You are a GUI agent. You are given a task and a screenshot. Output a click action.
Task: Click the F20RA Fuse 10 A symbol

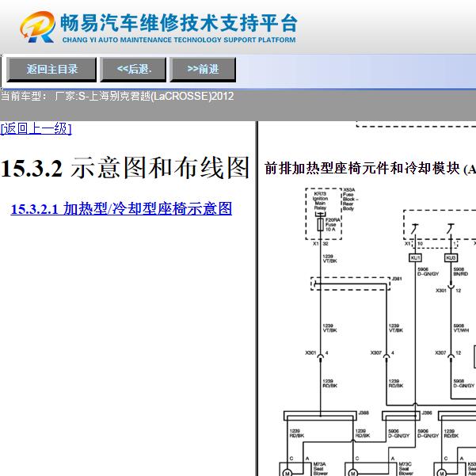320,225
